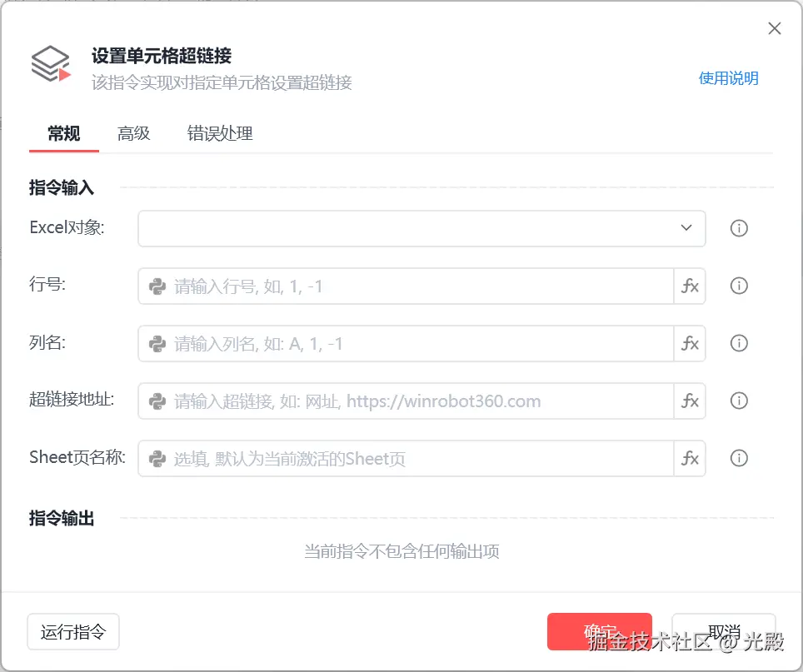Switch to the 高级 tab

coord(133,133)
